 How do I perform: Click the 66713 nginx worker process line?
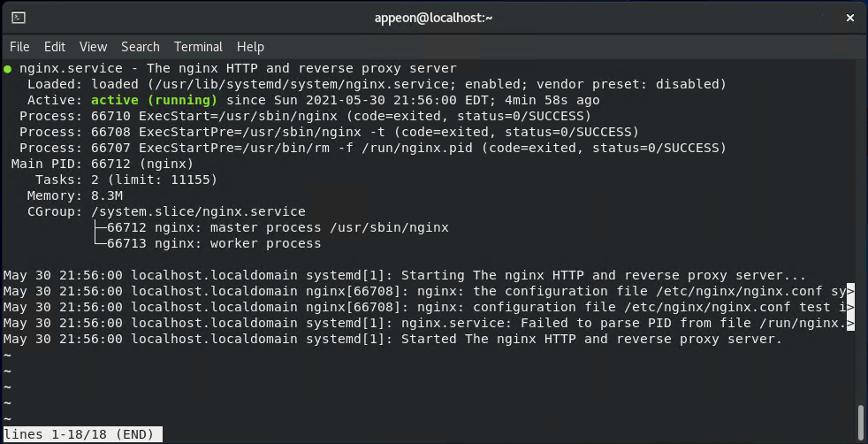(x=214, y=244)
